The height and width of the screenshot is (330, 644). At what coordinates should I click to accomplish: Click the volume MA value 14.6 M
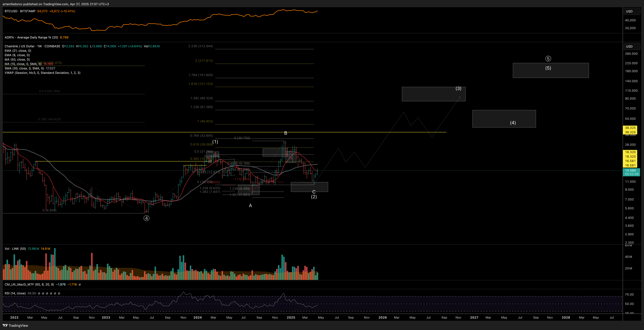pyautogui.click(x=46, y=249)
